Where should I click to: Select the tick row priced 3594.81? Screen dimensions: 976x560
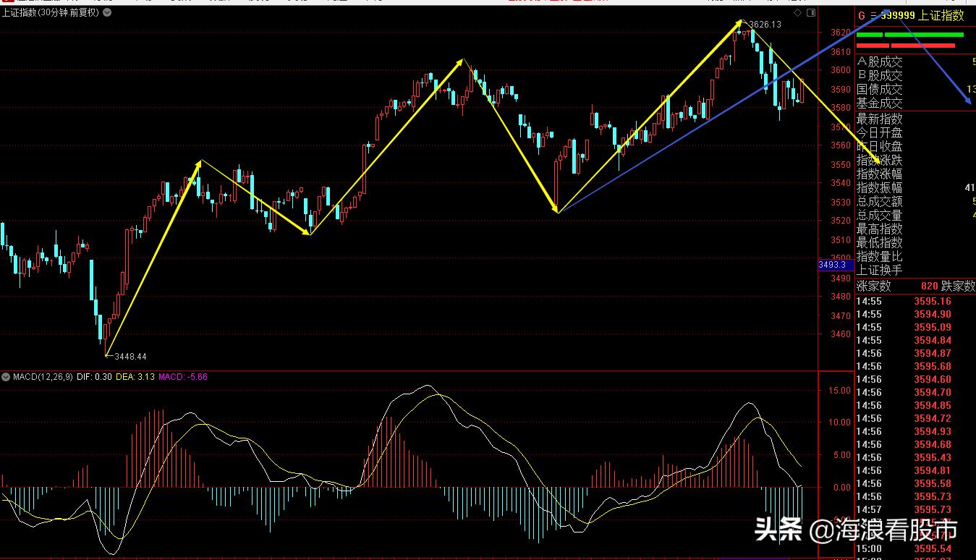point(916,470)
